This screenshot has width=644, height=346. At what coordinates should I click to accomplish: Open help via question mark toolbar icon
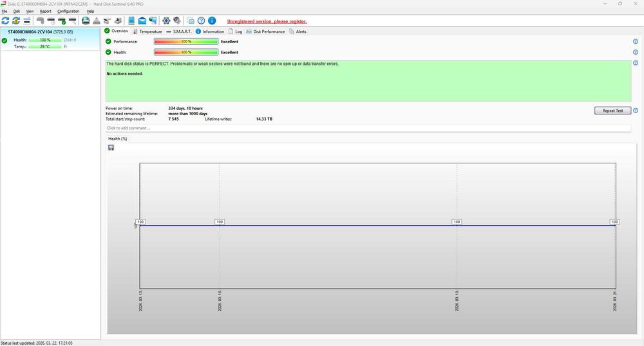[201, 21]
